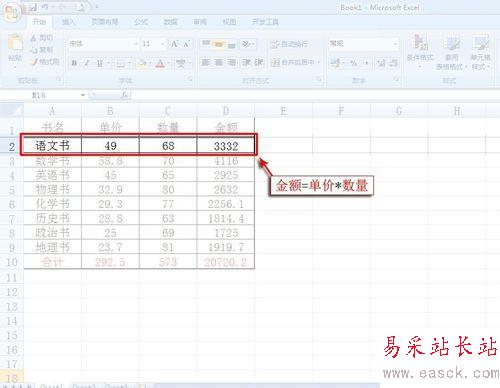Open phonetic guide (文) button
500x388 pixels.
[181, 63]
